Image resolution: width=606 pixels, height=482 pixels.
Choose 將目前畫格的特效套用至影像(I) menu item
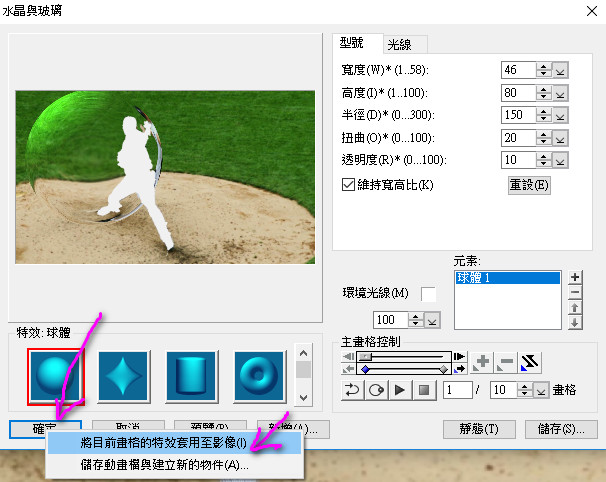[x=174, y=443]
